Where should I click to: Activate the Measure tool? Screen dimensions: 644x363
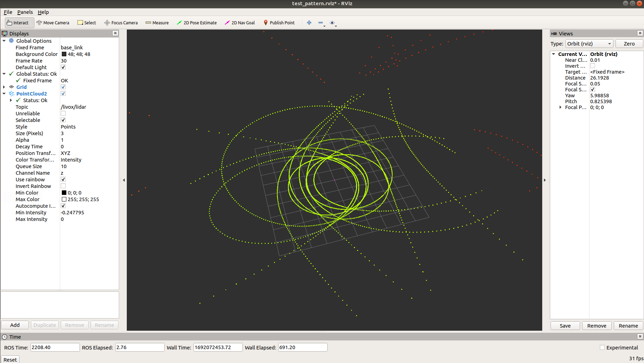tap(157, 23)
